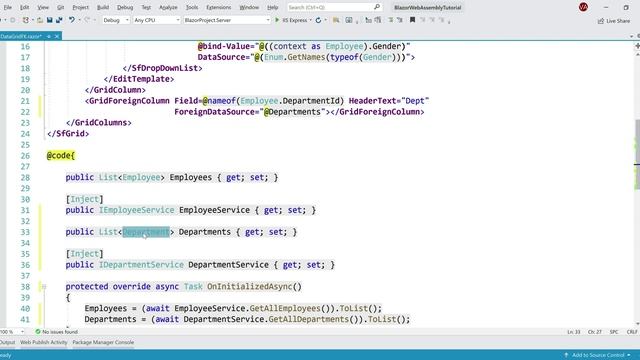Open the Git menu
The width and height of the screenshot is (640, 360).
coord(60,7)
